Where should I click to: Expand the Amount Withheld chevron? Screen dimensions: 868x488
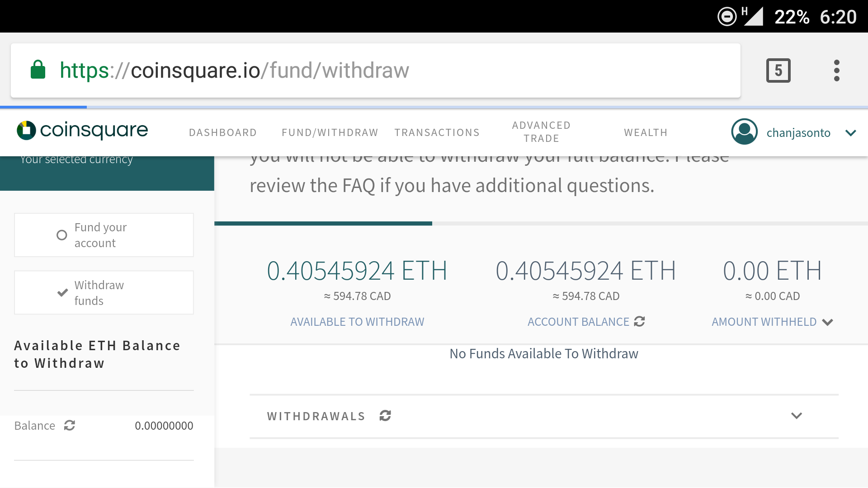pyautogui.click(x=827, y=322)
